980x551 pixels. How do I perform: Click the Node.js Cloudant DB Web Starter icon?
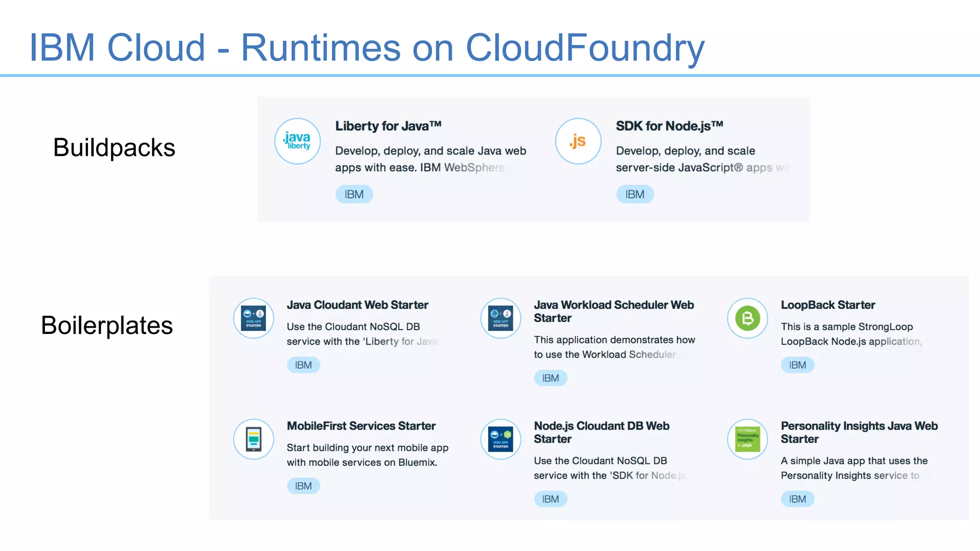501,439
